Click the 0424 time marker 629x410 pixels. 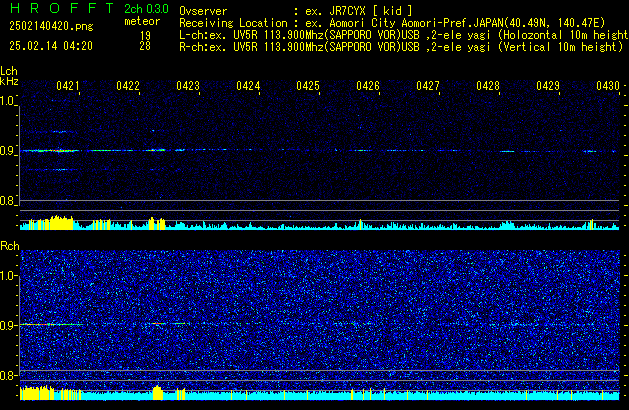coord(248,86)
